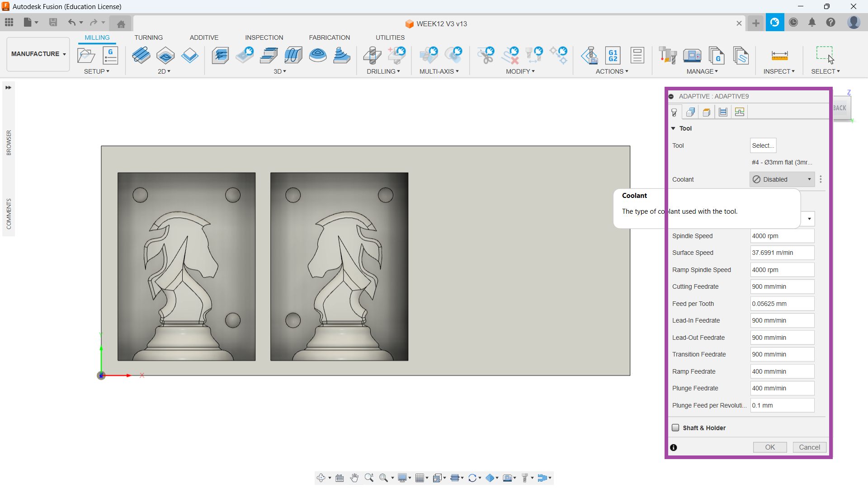Click the Post Process G1 G2 icon
This screenshot has width=868, height=488.
[x=613, y=56]
